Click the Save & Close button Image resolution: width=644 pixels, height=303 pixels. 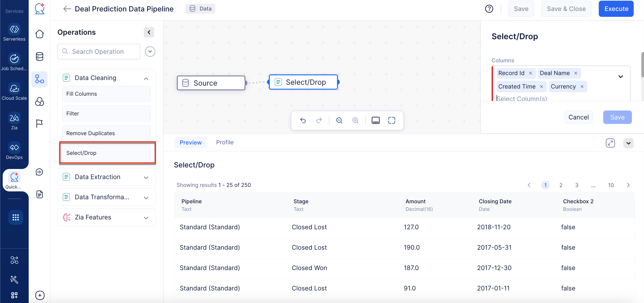tap(566, 9)
